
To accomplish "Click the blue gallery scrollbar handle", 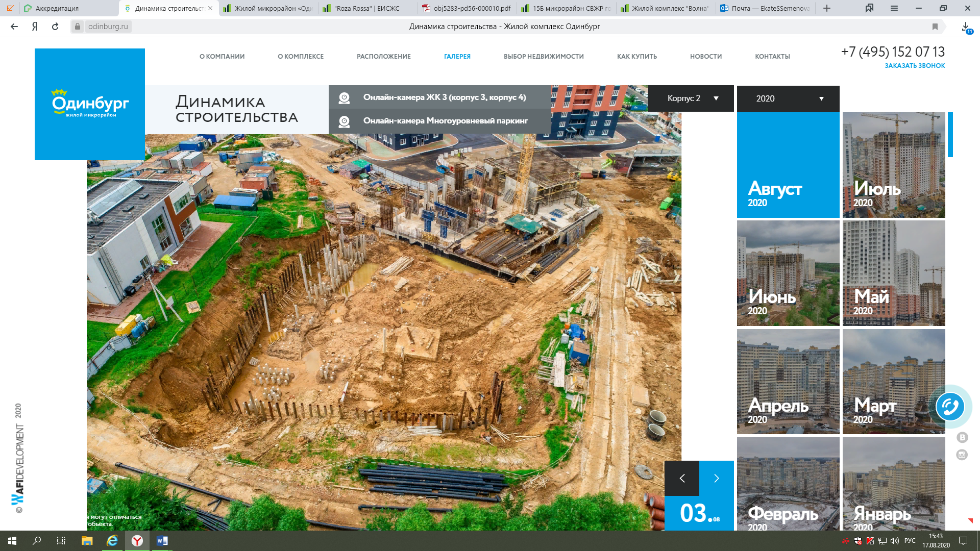I will coord(950,135).
